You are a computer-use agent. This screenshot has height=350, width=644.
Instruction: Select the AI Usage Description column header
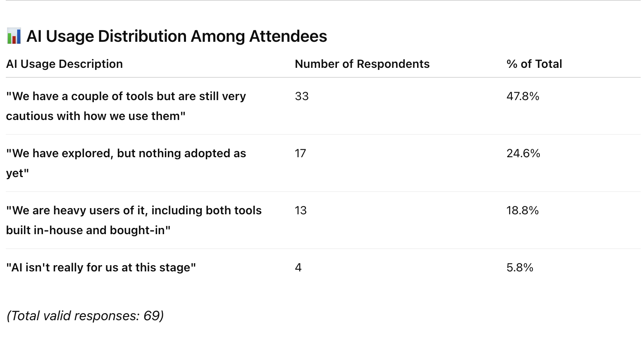(x=64, y=64)
